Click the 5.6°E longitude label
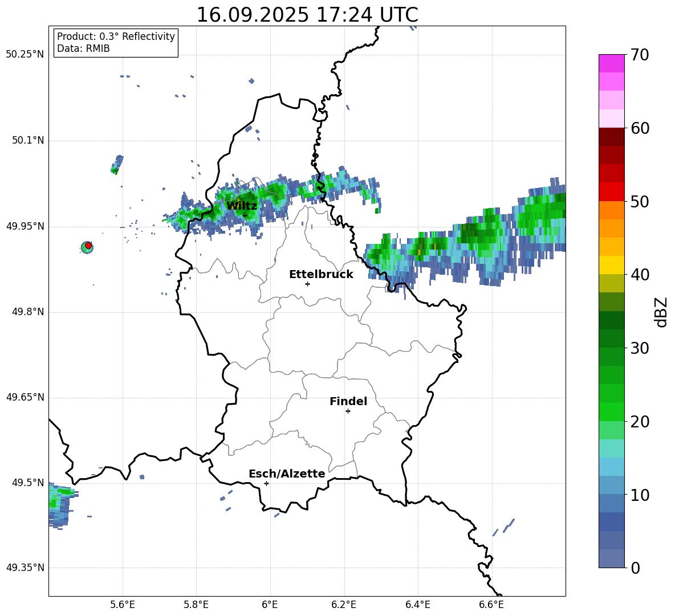The image size is (675, 616). click(123, 605)
